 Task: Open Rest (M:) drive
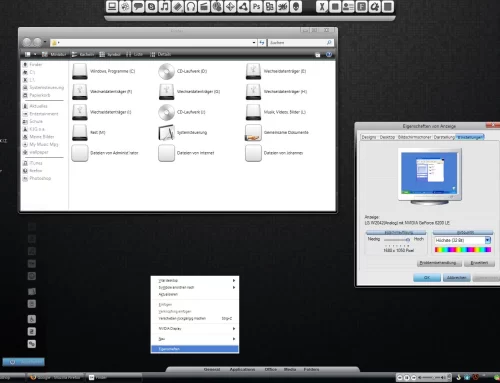tap(89, 132)
